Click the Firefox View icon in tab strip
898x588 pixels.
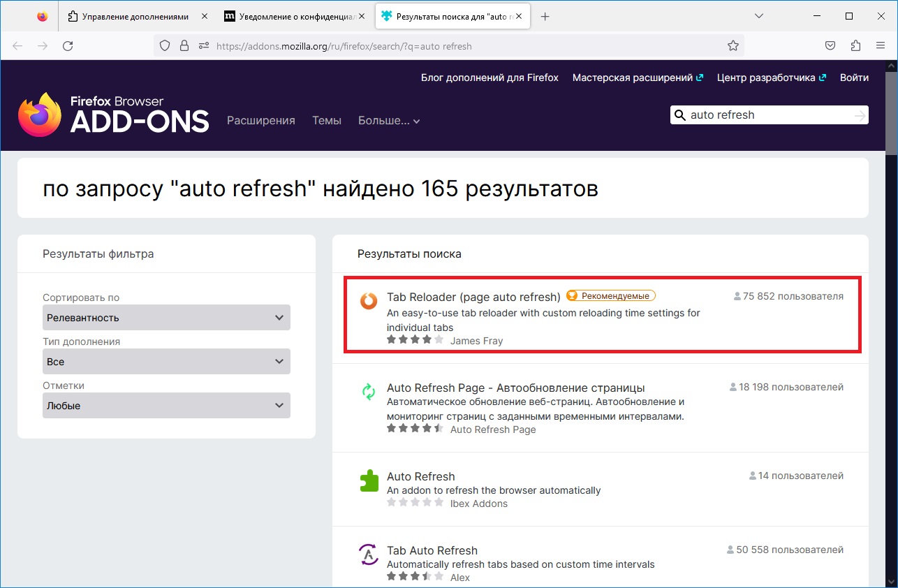[x=43, y=17]
